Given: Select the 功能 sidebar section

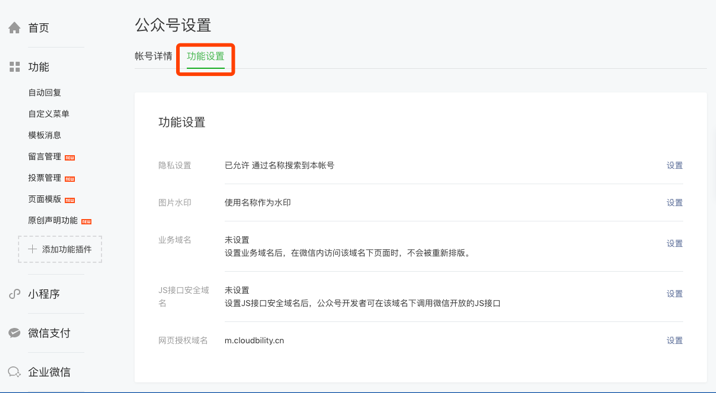Looking at the screenshot, I should pyautogui.click(x=38, y=67).
